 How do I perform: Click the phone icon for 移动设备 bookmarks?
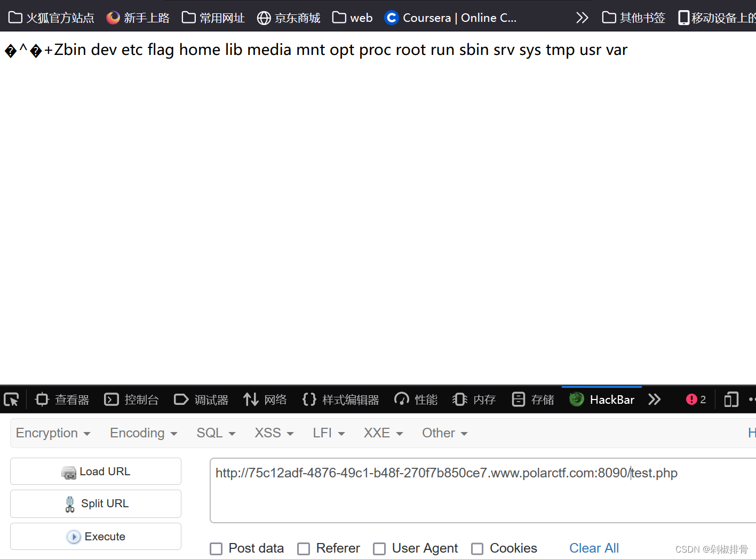(685, 17)
